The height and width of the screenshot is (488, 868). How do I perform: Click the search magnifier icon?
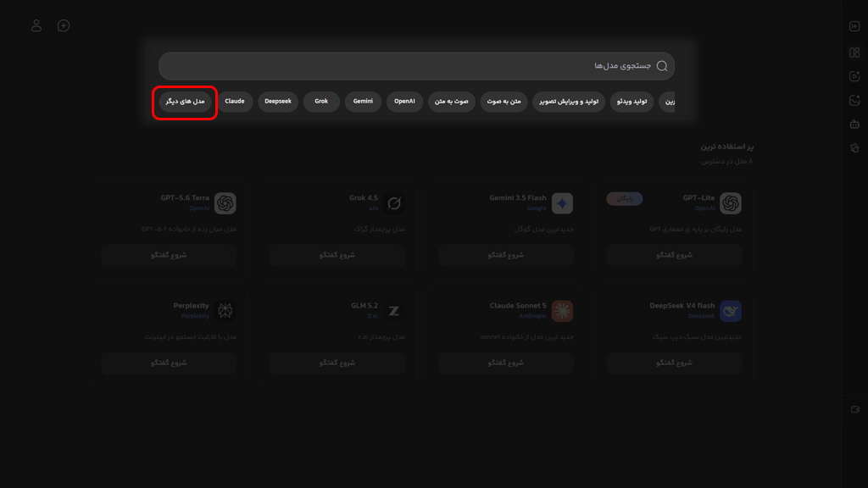[662, 66]
